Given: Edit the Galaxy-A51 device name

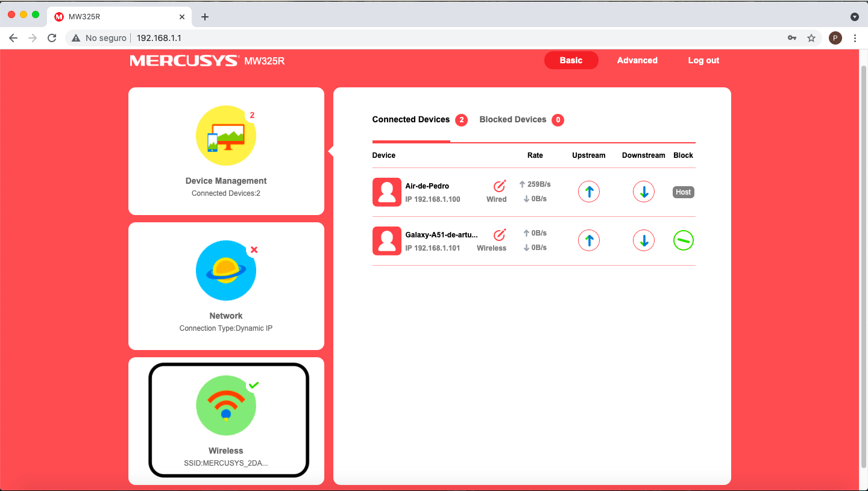Looking at the screenshot, I should [x=499, y=234].
